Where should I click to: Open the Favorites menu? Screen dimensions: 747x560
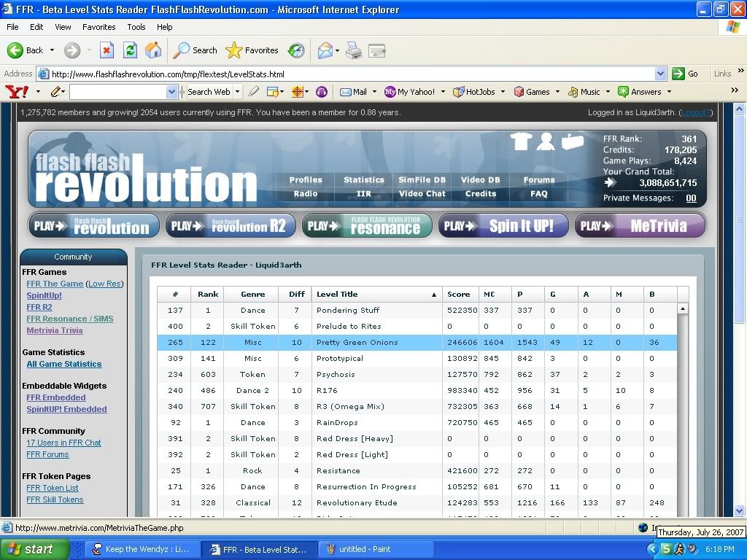pos(98,27)
